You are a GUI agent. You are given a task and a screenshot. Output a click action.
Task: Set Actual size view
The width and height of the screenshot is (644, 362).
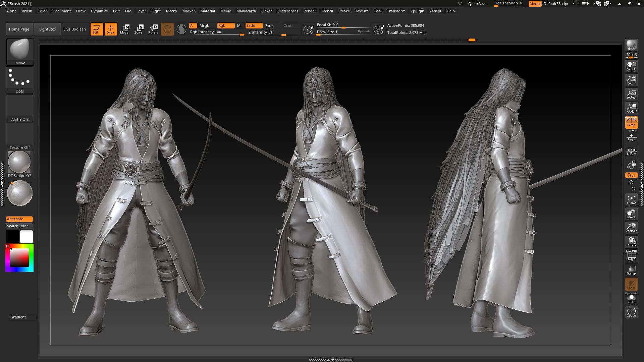coord(631,94)
